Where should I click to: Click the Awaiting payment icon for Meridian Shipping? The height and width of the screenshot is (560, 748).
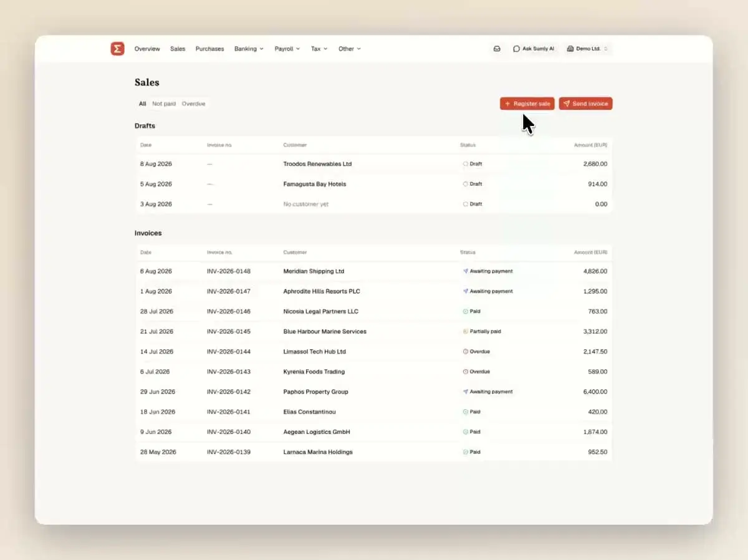pos(465,271)
